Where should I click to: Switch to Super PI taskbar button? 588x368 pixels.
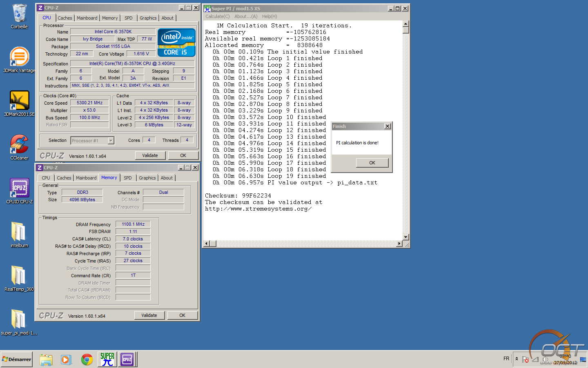pos(107,359)
